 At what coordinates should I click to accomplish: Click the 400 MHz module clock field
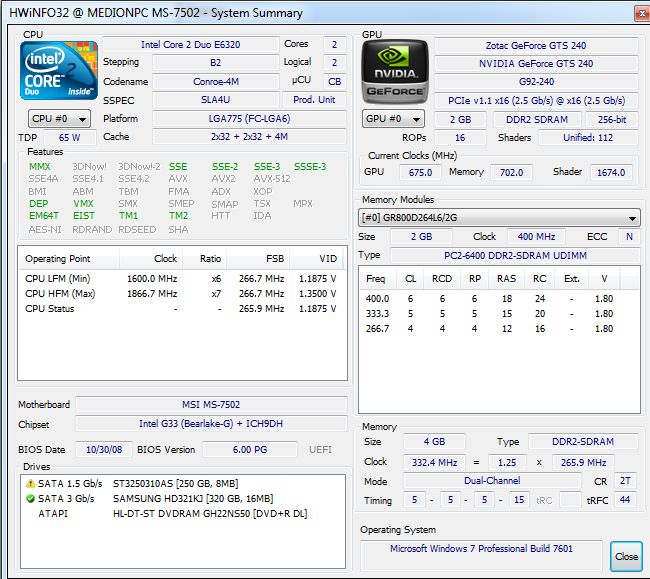[536, 237]
